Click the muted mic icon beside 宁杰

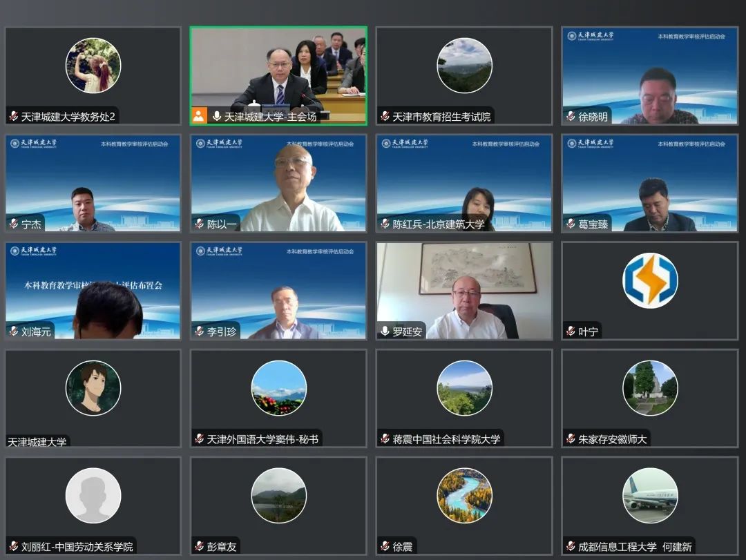[x=13, y=224]
